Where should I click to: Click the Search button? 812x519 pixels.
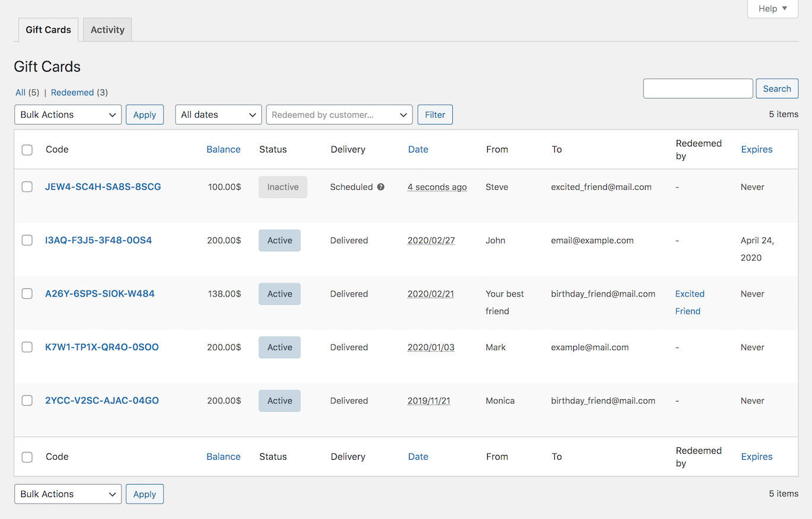[x=777, y=88]
